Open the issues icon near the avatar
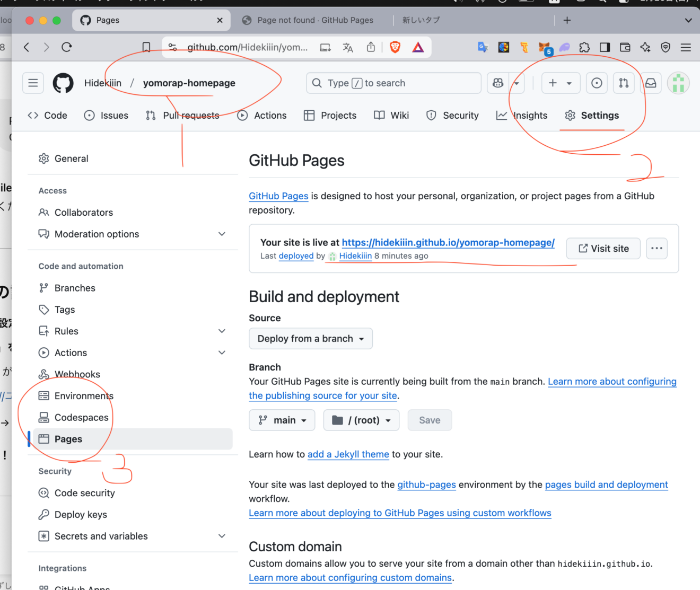 coord(597,83)
